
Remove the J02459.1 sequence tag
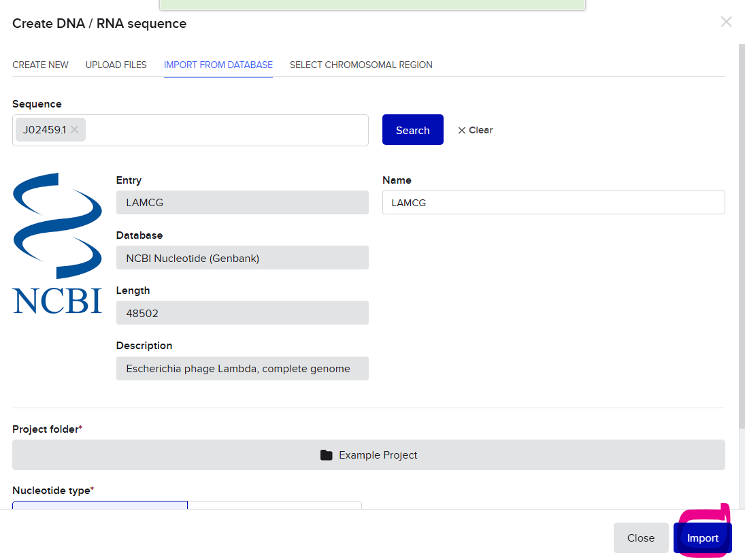pyautogui.click(x=75, y=130)
